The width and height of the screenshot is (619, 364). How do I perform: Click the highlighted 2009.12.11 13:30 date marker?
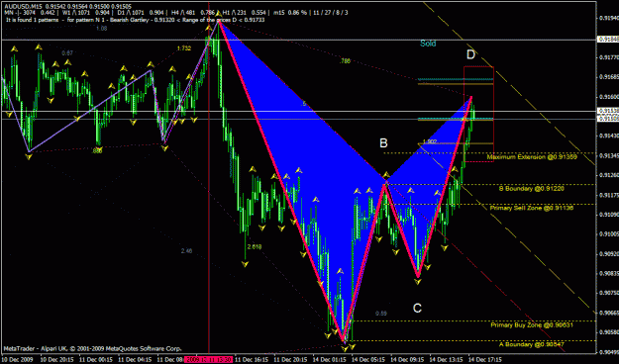click(209, 360)
